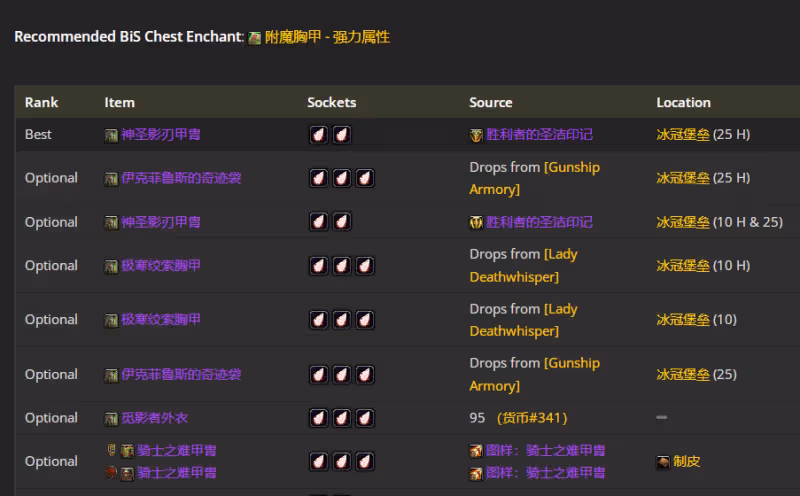This screenshot has height=496, width=800.
Task: Open 冰冠堡垒 link next to (10 H & 25)
Action: point(683,222)
